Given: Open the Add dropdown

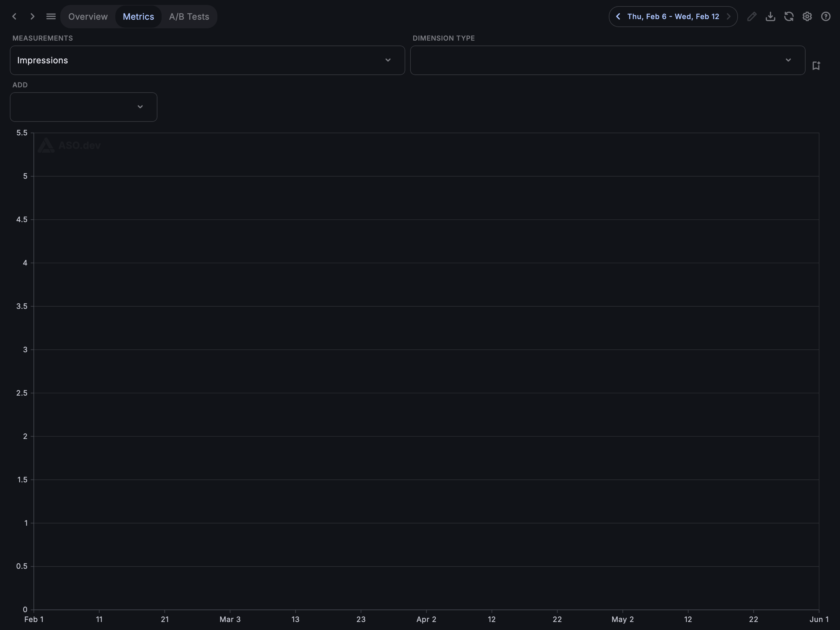Looking at the screenshot, I should (84, 107).
